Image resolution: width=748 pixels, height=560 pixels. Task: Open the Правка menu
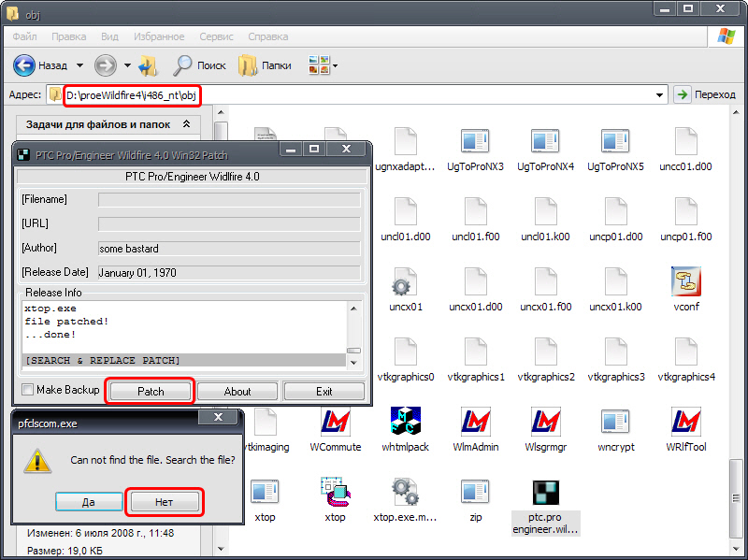click(x=68, y=36)
